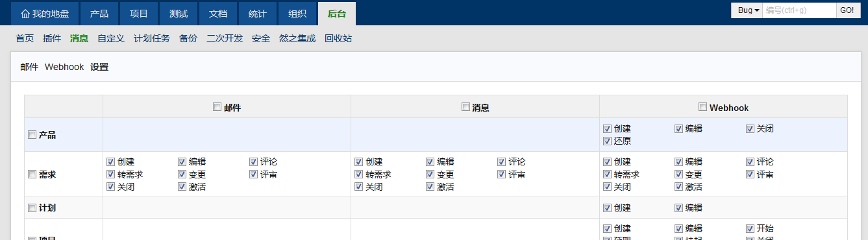The image size is (868, 240).
Task: Toggle the 邮件 column header checkbox
Action: 217,107
